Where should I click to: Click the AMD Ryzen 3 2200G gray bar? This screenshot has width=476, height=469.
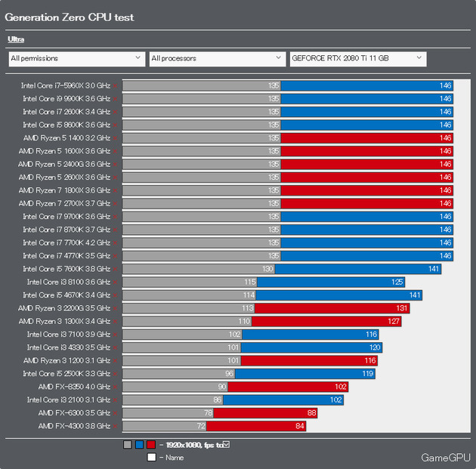[x=188, y=308]
